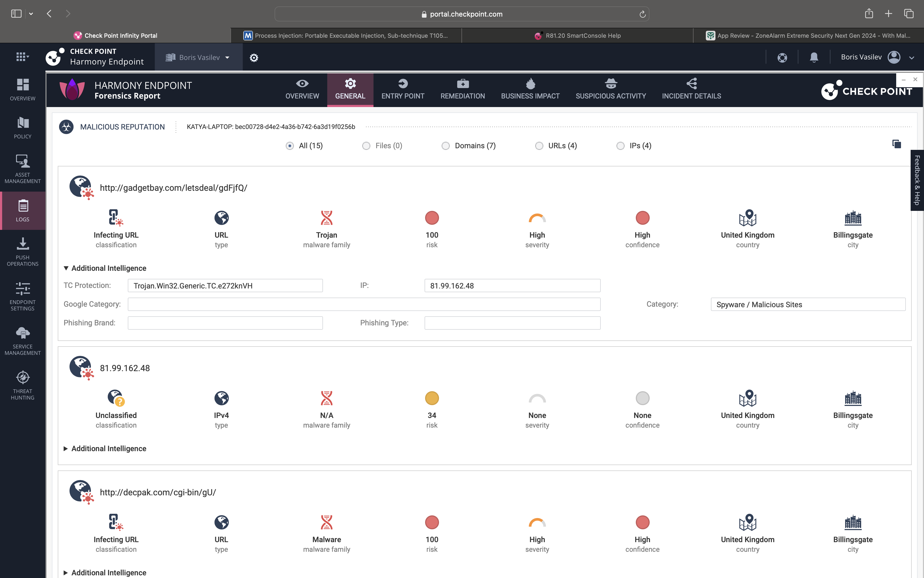Screen dimensions: 924x578
Task: Open Service Management sidebar section
Action: pyautogui.click(x=22, y=341)
